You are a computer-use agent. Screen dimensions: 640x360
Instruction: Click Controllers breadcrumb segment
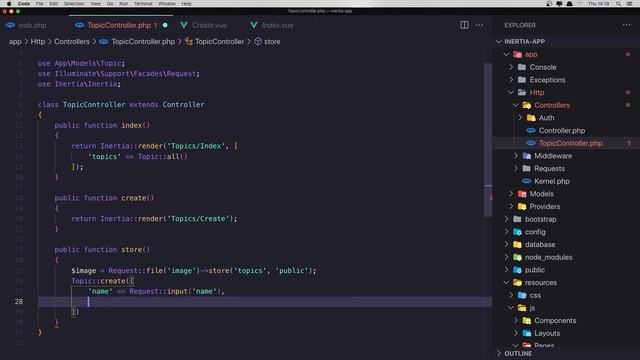[71, 42]
